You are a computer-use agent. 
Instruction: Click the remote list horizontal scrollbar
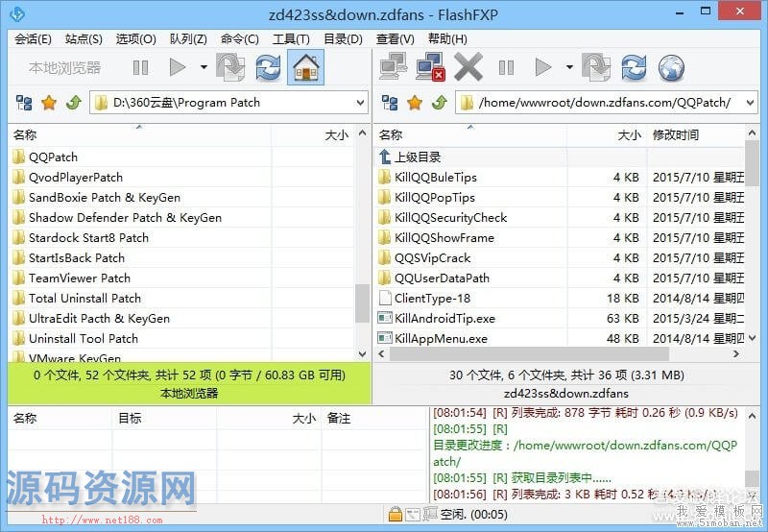click(529, 353)
